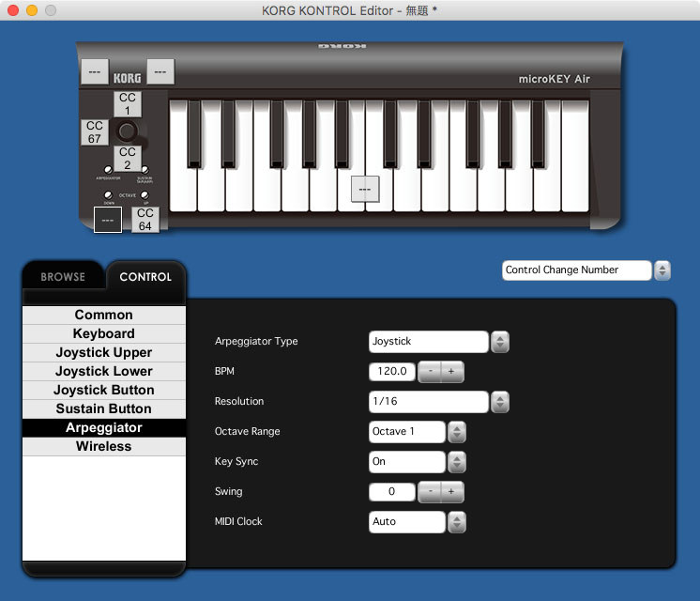Click the Control Change Number arrow stepper
The width and height of the screenshot is (700, 601).
[x=662, y=270]
